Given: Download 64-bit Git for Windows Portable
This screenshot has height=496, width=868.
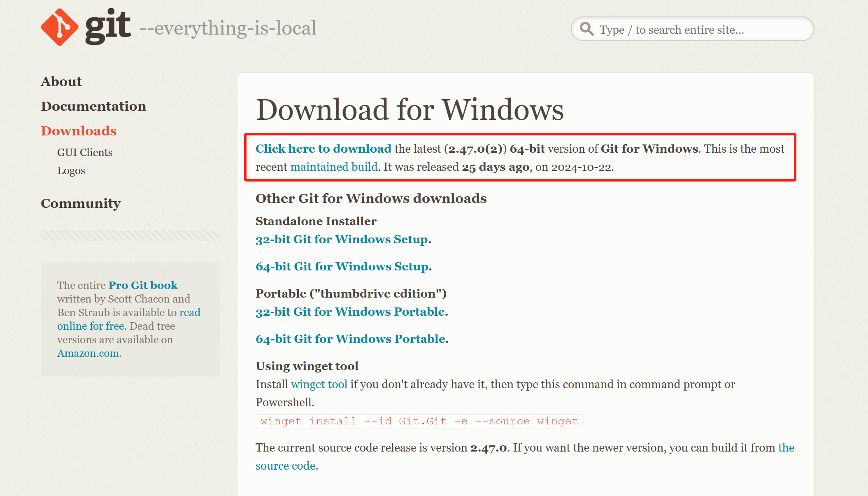Looking at the screenshot, I should click(351, 339).
